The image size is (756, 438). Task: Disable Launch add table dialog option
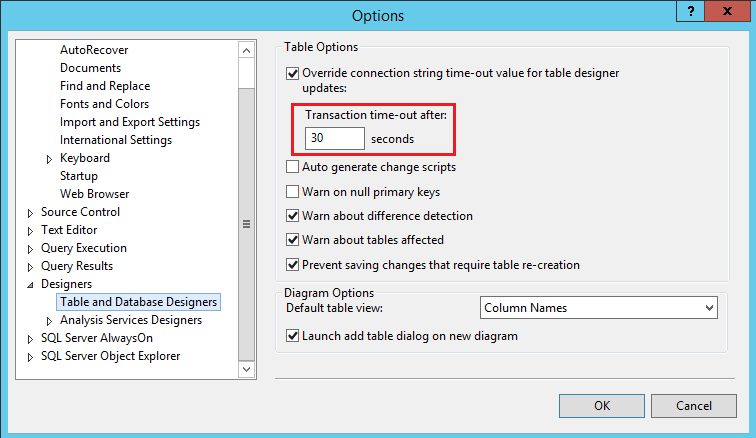click(x=293, y=336)
